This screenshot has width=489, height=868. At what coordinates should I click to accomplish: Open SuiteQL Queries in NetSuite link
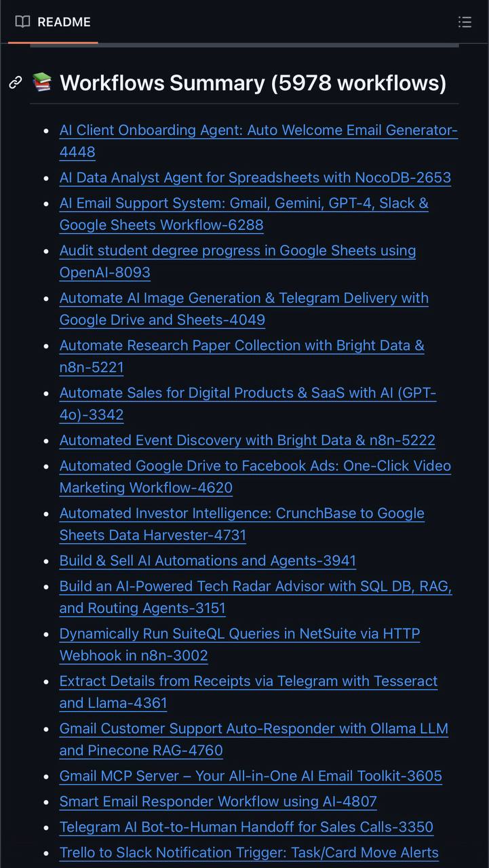tap(239, 634)
